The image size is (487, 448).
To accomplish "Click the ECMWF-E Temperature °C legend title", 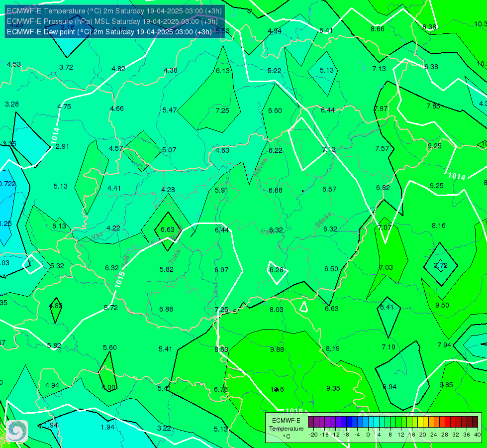I will coord(286,429).
